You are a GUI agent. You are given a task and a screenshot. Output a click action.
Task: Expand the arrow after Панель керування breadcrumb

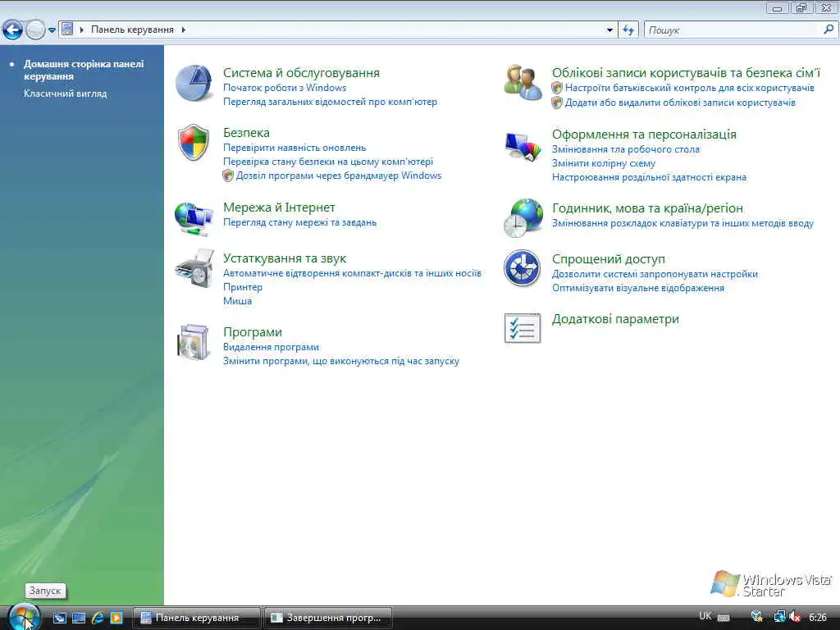click(183, 30)
